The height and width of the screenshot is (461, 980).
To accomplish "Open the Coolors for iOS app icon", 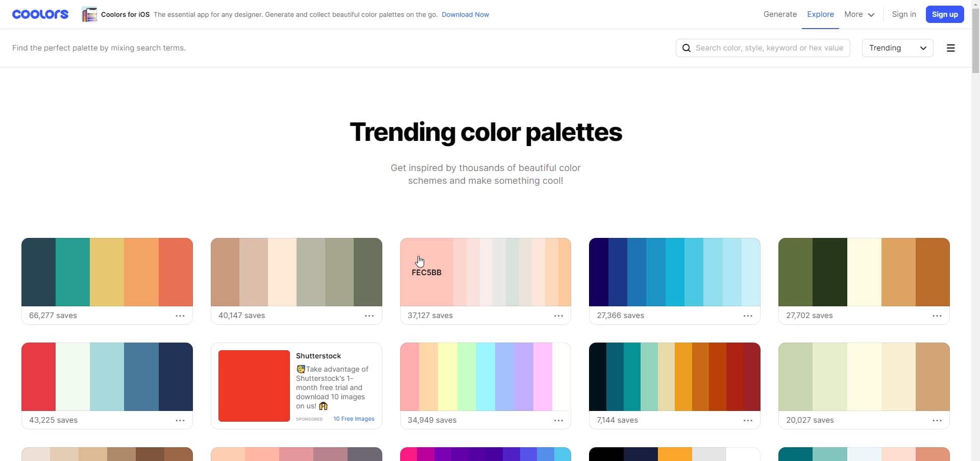I will (x=89, y=14).
